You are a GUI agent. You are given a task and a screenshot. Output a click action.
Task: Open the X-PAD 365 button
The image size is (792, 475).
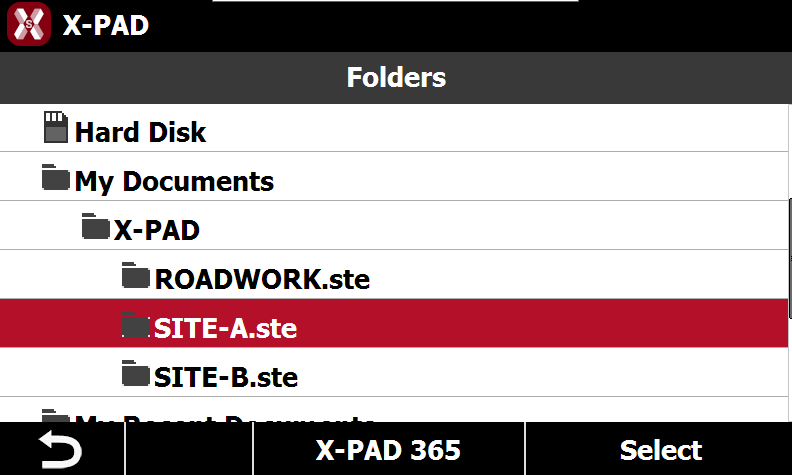[388, 449]
